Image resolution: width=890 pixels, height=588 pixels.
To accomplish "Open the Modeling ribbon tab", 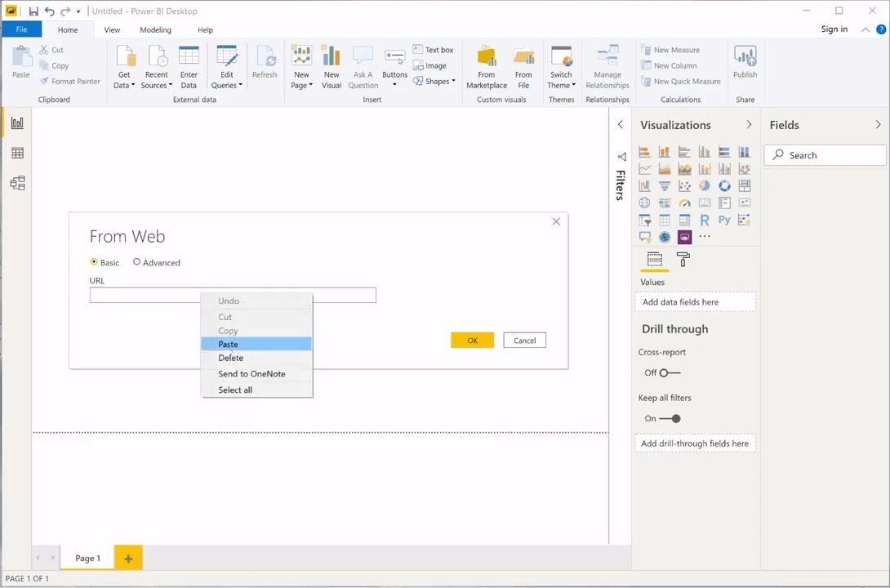I will (x=155, y=30).
